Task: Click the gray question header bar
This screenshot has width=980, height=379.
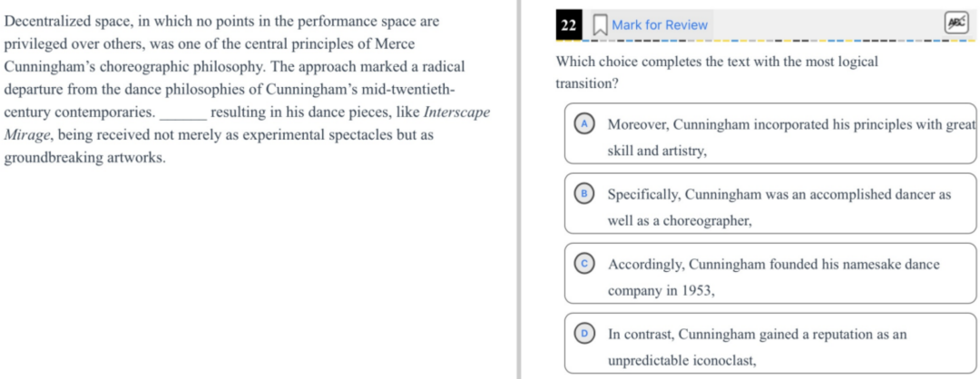Action: coord(766,25)
